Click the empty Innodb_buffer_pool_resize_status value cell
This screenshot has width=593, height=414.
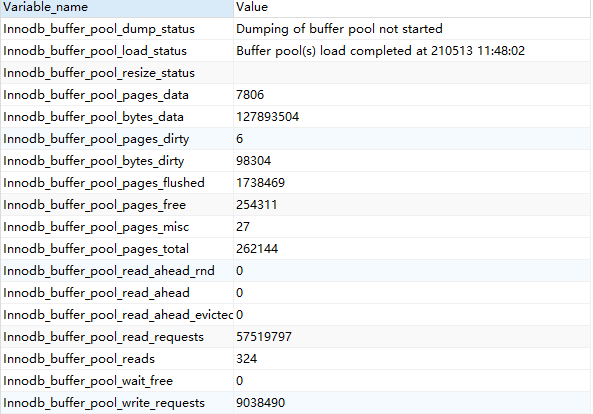[x=412, y=73]
